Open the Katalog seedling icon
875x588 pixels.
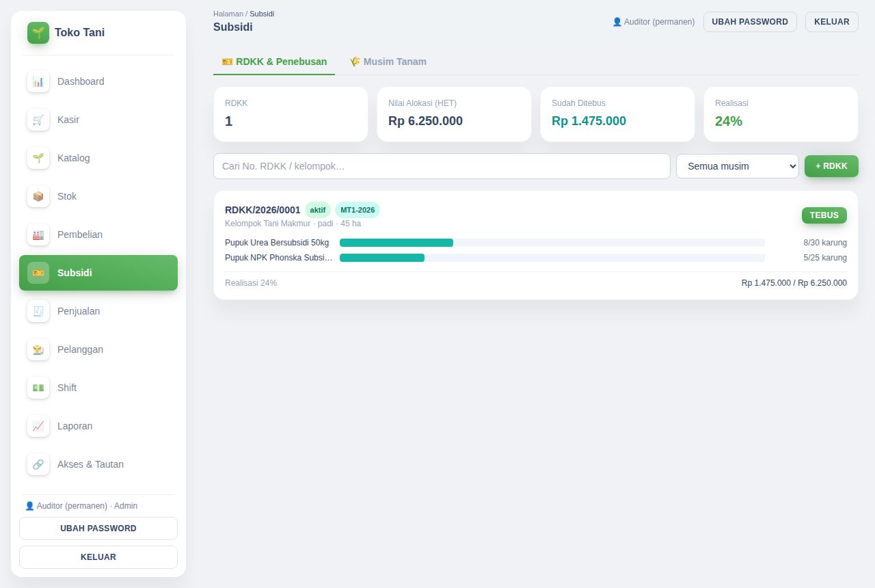[38, 158]
